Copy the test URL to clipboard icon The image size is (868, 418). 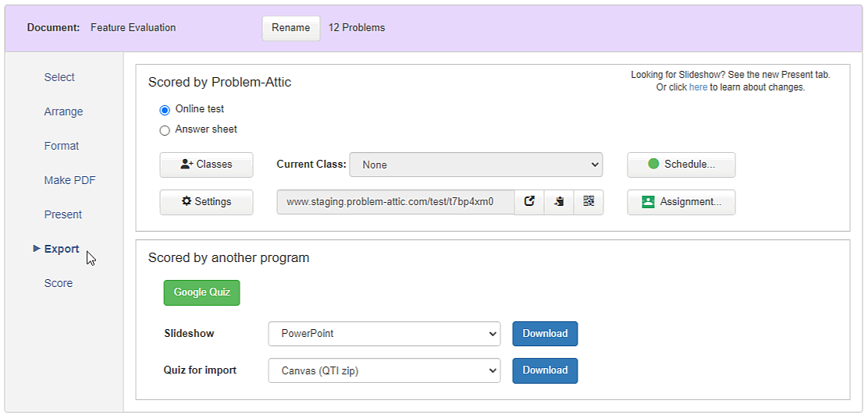pos(559,202)
